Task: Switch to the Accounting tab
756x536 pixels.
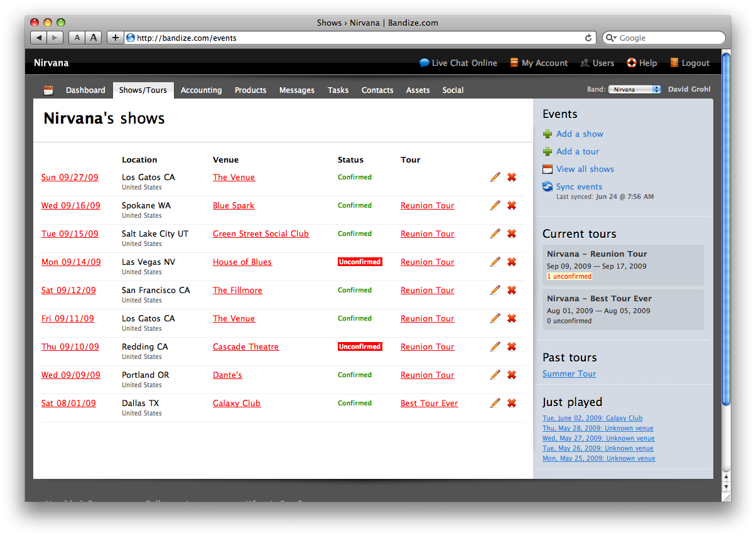Action: tap(201, 90)
